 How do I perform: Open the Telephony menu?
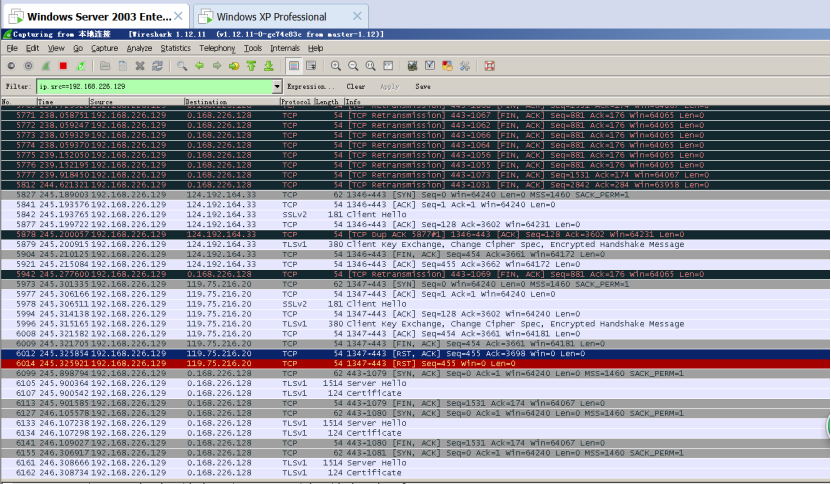pyautogui.click(x=217, y=48)
